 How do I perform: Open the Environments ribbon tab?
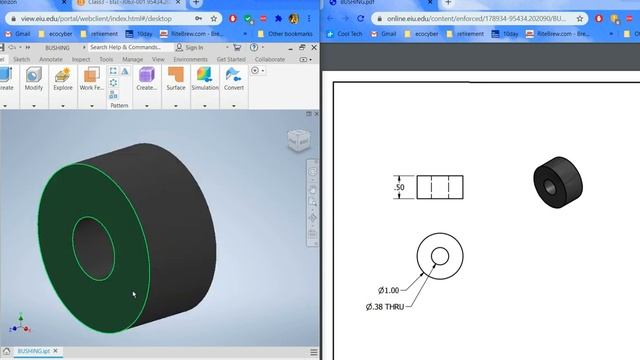pyautogui.click(x=190, y=60)
